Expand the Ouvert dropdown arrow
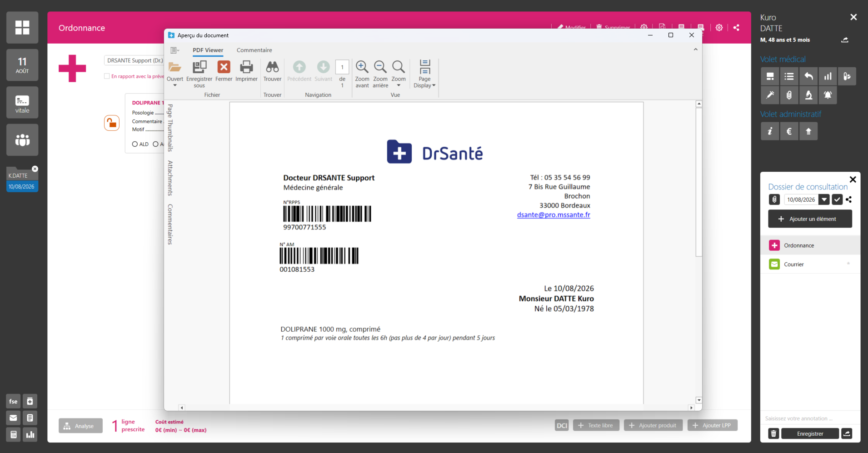This screenshot has height=453, width=868. [x=175, y=85]
